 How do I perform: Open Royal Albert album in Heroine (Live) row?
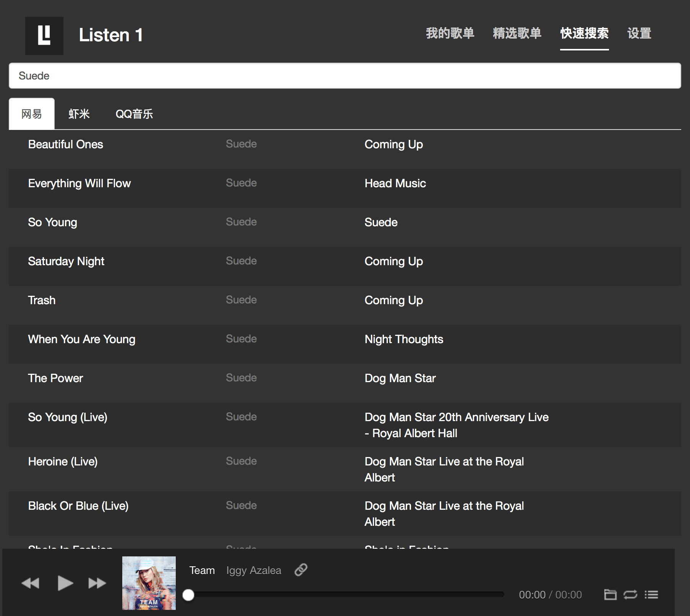tap(444, 470)
